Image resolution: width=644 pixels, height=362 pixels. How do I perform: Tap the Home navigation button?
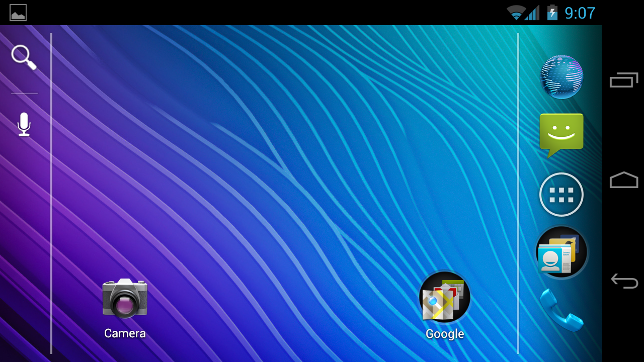click(x=624, y=180)
